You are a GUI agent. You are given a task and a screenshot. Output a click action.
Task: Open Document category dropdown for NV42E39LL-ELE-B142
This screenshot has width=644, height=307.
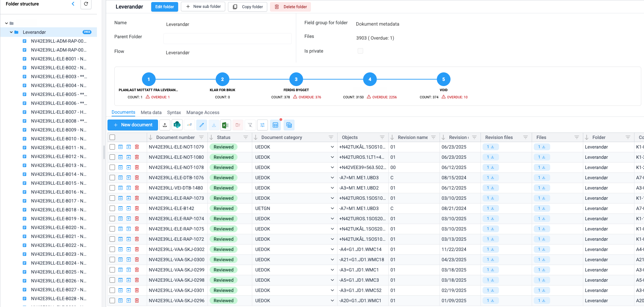[x=332, y=208]
